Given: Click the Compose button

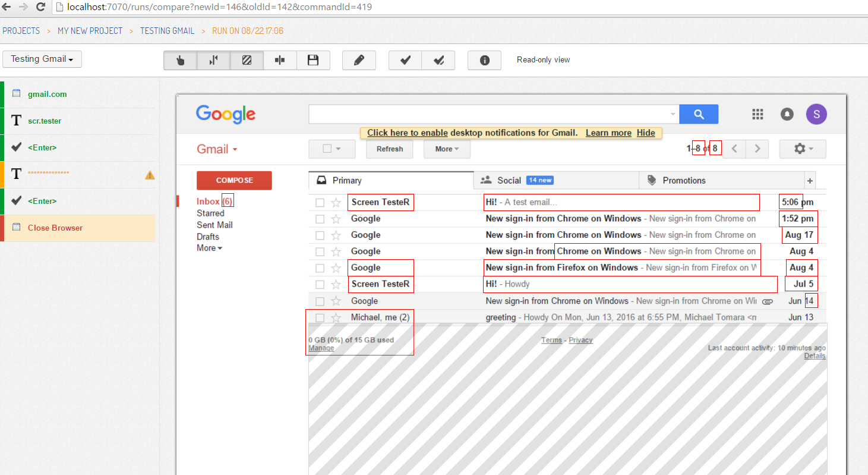Looking at the screenshot, I should click(x=234, y=180).
